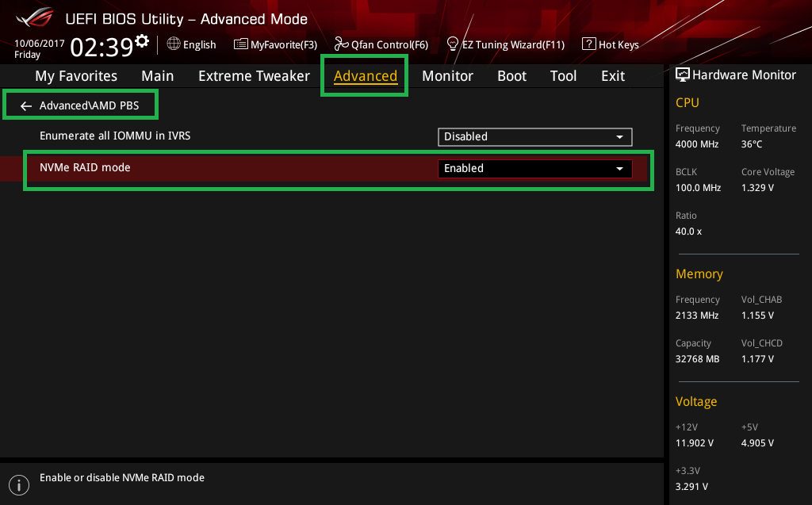This screenshot has width=812, height=505.
Task: Open the My Favorites tab
Action: point(76,76)
